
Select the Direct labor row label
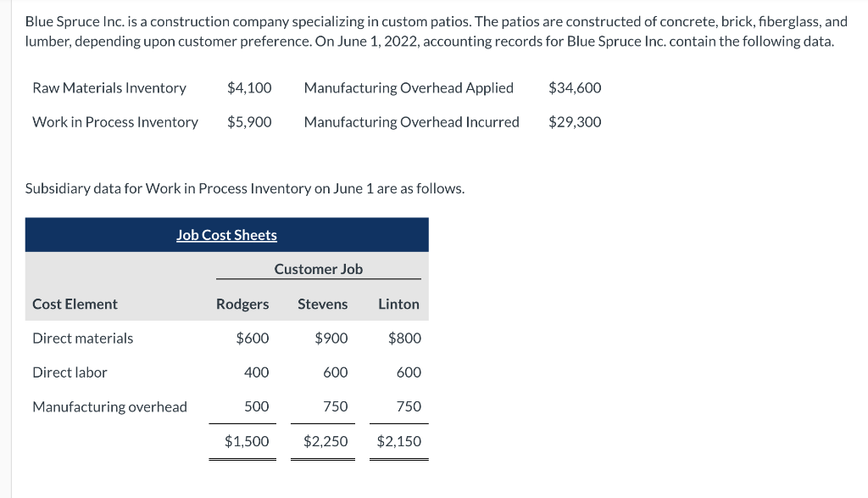tap(70, 372)
